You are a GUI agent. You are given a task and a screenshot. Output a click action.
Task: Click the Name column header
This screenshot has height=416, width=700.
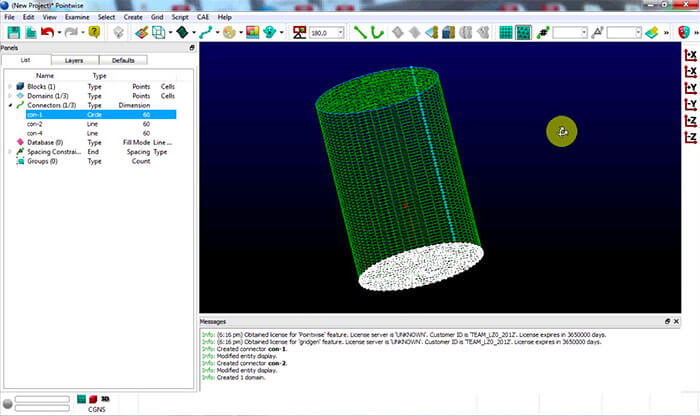[x=45, y=75]
